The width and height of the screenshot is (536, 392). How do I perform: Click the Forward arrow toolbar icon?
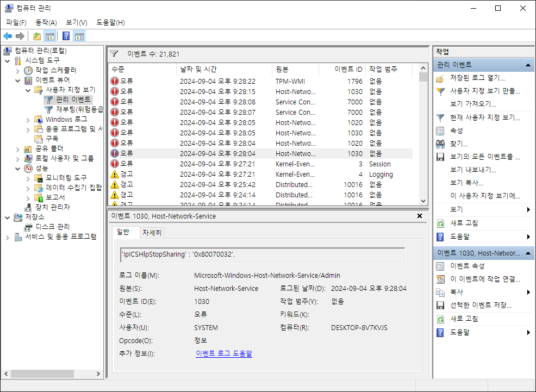(20, 36)
